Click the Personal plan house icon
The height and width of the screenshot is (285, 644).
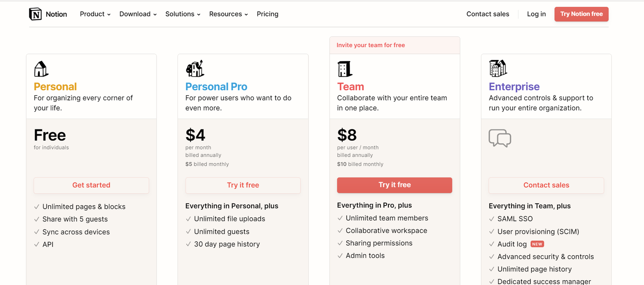tap(41, 69)
